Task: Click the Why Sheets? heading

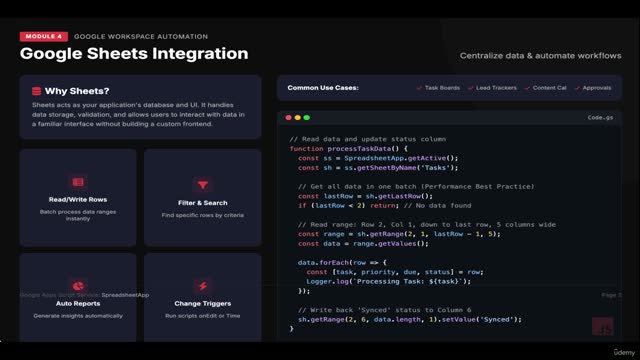Action: [77, 91]
